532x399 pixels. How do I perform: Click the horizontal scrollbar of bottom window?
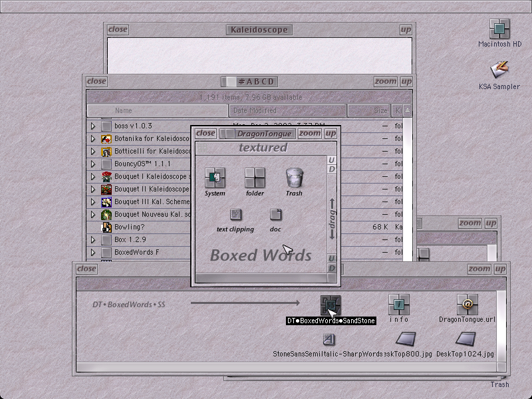point(286,367)
